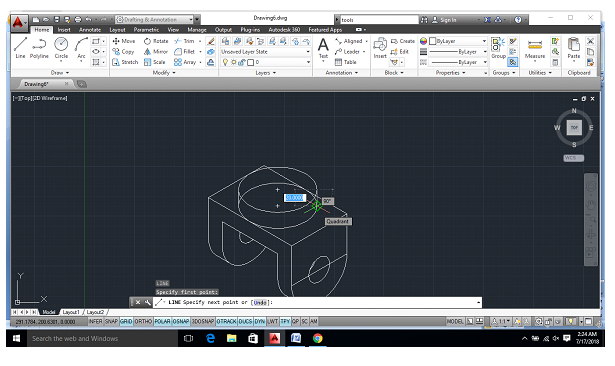Activate the Rotate command
Screen dimensions: 615x366
[x=156, y=41]
